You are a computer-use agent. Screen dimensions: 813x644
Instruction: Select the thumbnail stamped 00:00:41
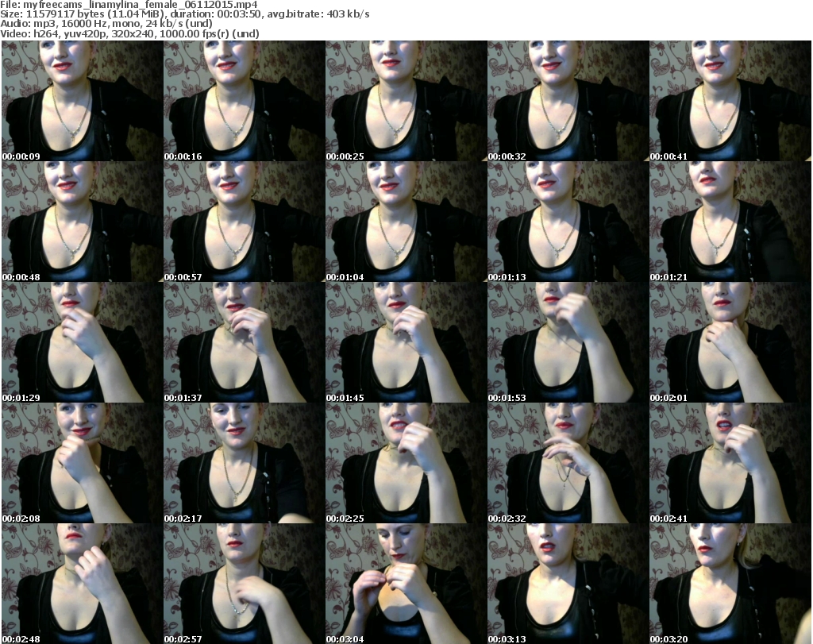point(730,101)
